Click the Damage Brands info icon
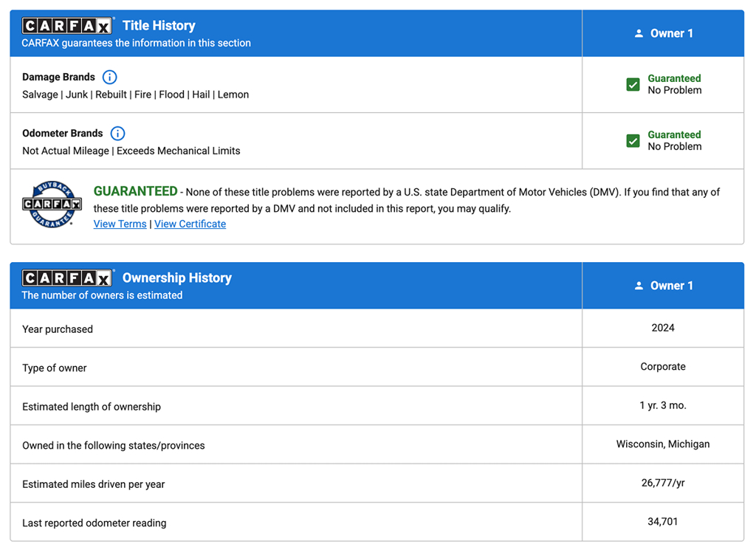 pos(109,77)
